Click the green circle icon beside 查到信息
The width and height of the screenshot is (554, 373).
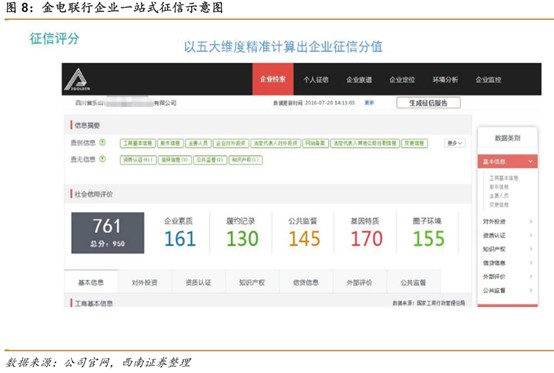pos(102,142)
